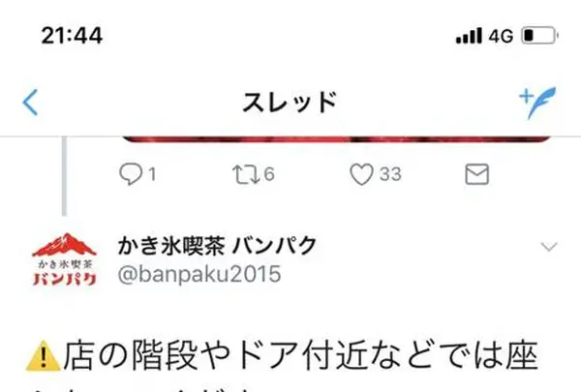Compose a new tweet with feather icon
581x392 pixels.
click(537, 103)
